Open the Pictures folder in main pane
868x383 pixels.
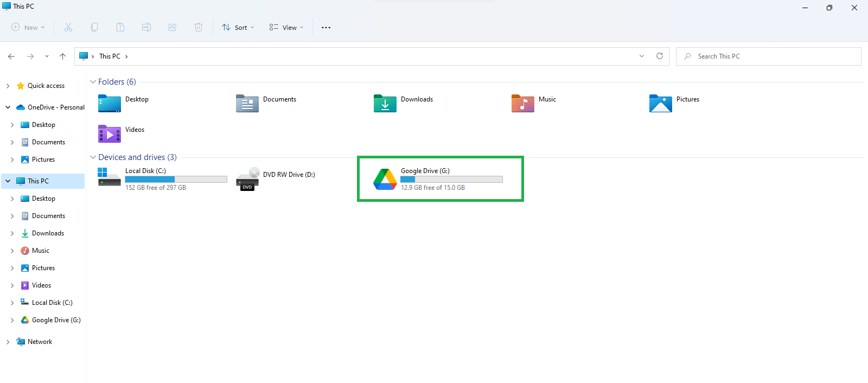661,103
